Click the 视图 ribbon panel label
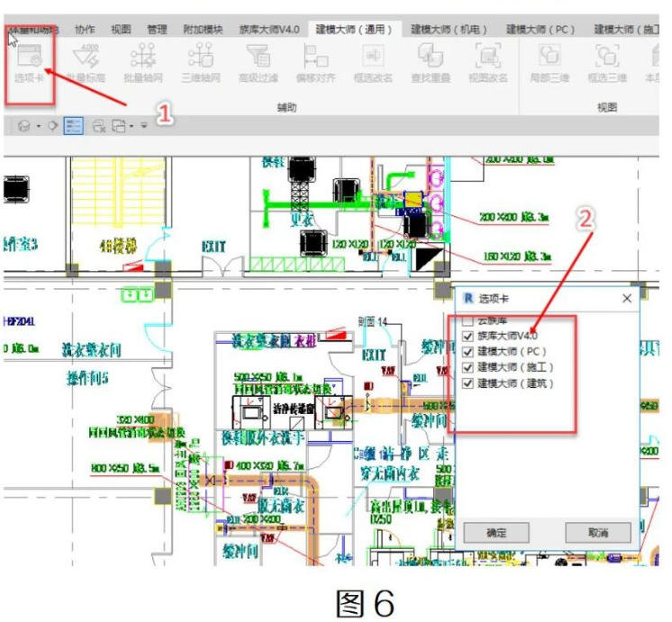The width and height of the screenshot is (672, 622). tap(607, 107)
